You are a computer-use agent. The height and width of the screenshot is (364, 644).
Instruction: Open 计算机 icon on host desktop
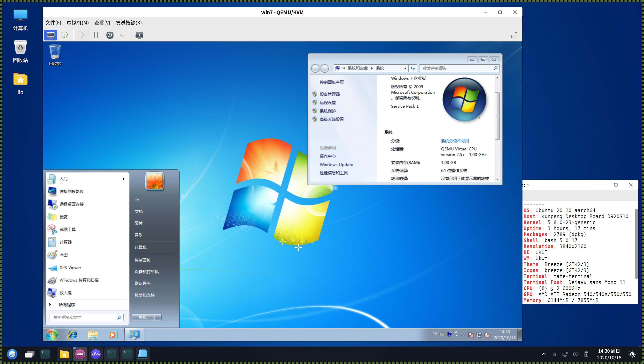click(x=20, y=20)
